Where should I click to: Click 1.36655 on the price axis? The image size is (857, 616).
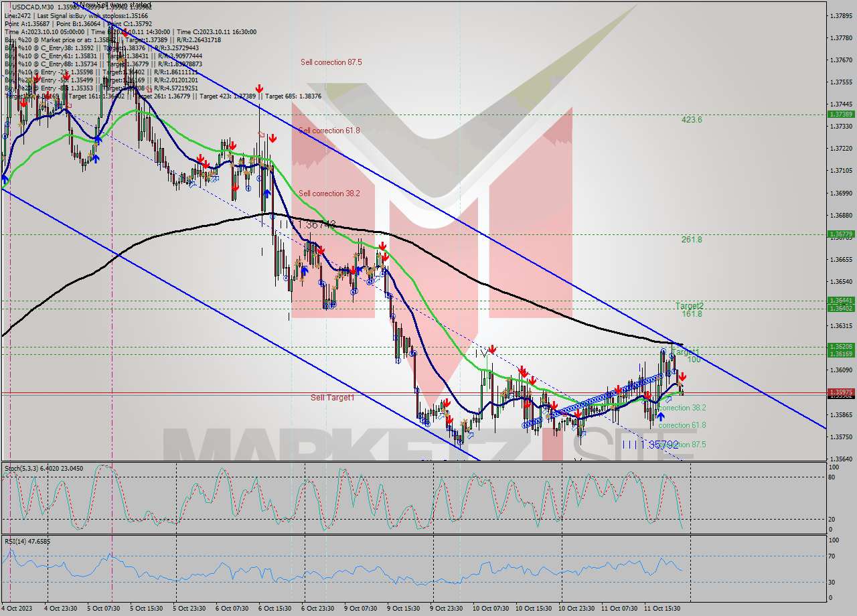pyautogui.click(x=841, y=259)
